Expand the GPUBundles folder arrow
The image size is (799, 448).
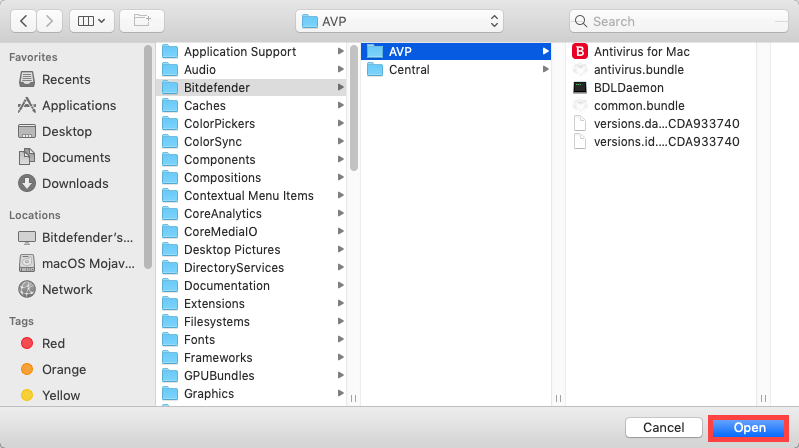click(x=340, y=376)
